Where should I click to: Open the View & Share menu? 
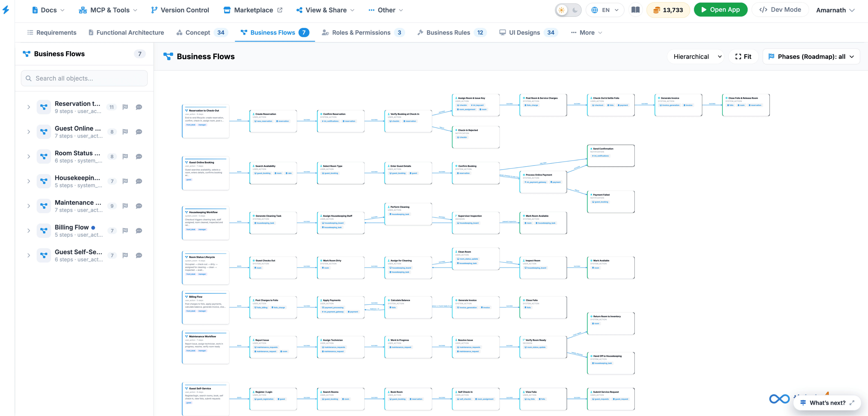325,10
